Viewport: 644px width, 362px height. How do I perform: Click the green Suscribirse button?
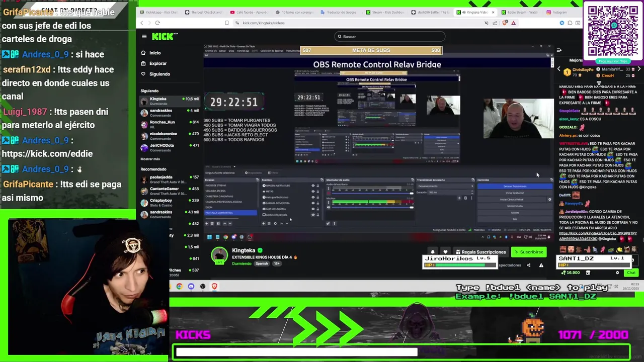pos(529,252)
